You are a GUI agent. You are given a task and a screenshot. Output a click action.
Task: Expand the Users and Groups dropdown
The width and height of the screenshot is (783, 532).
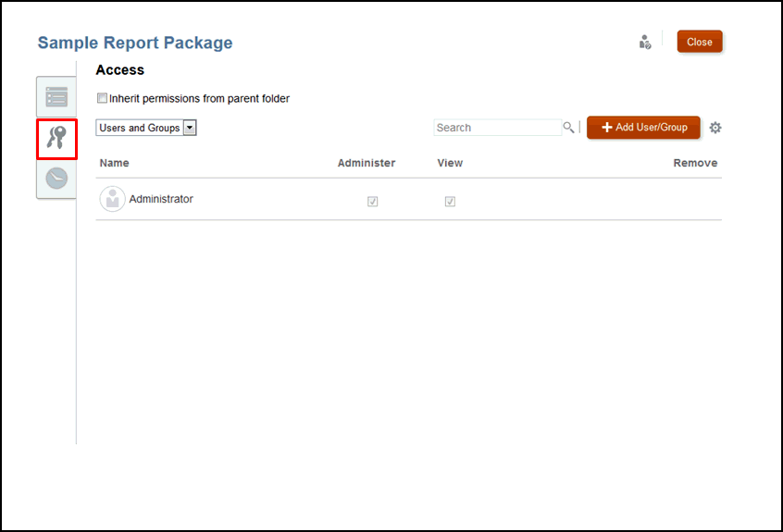[190, 128]
